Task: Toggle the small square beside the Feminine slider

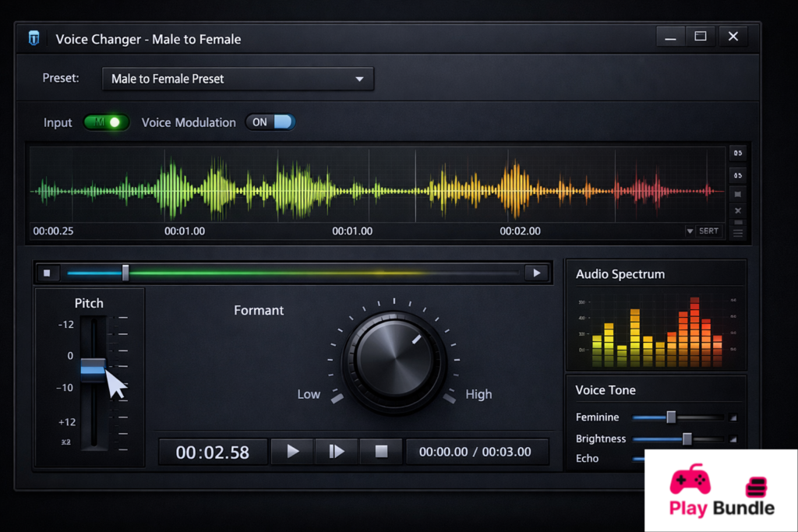Action: pyautogui.click(x=733, y=417)
